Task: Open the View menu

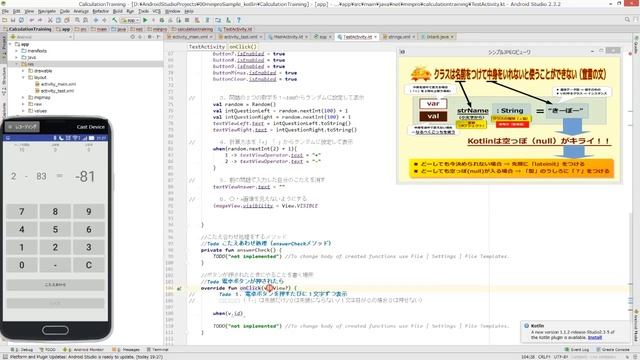Action: [29, 11]
